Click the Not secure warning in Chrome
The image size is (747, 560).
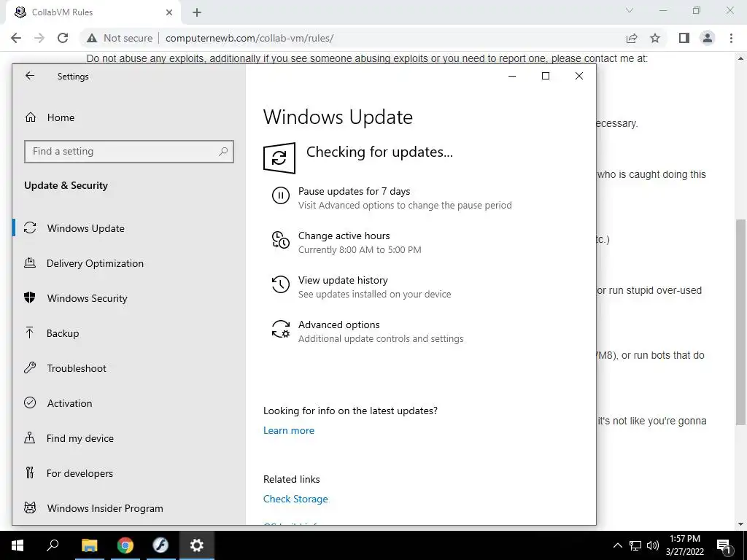click(120, 38)
